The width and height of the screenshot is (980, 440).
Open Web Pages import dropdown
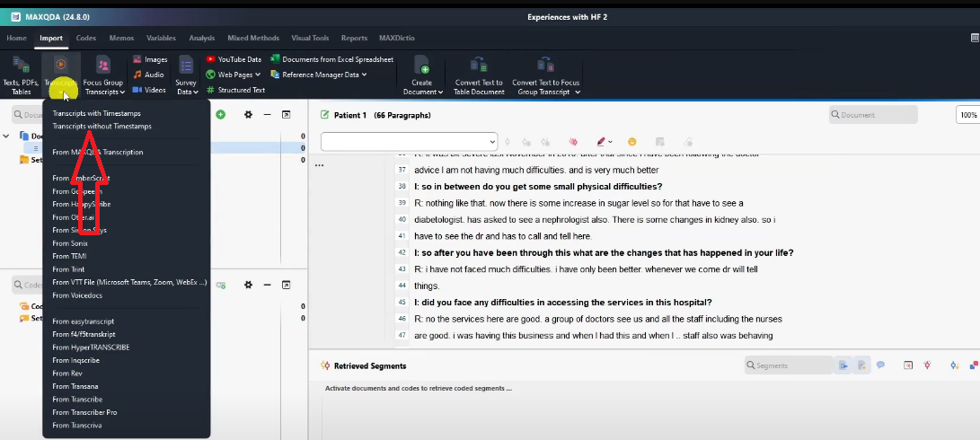(234, 75)
